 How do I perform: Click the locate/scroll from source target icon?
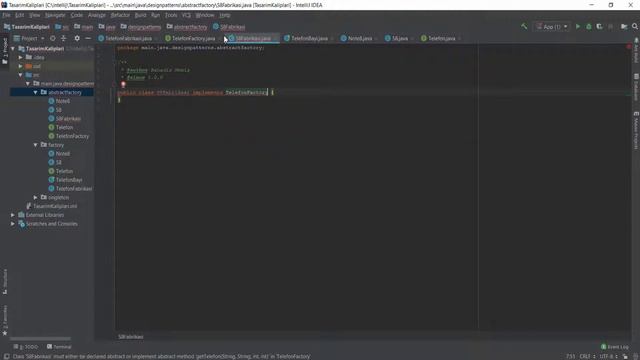coord(53,38)
